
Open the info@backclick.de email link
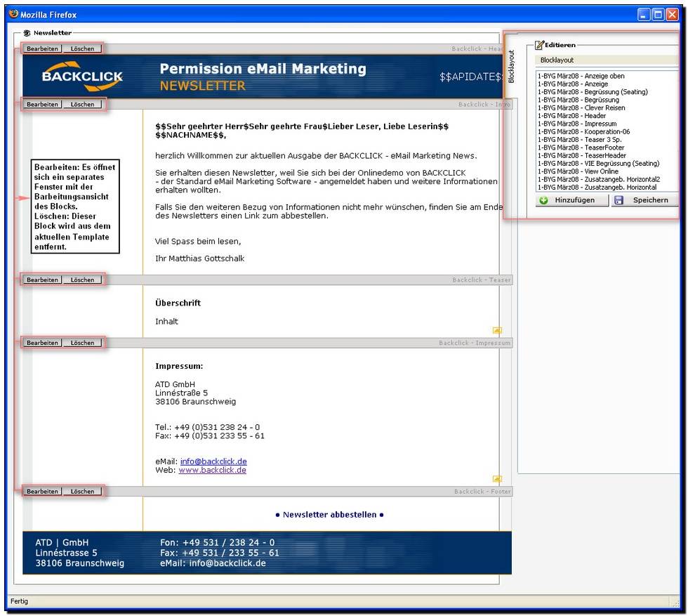click(213, 461)
